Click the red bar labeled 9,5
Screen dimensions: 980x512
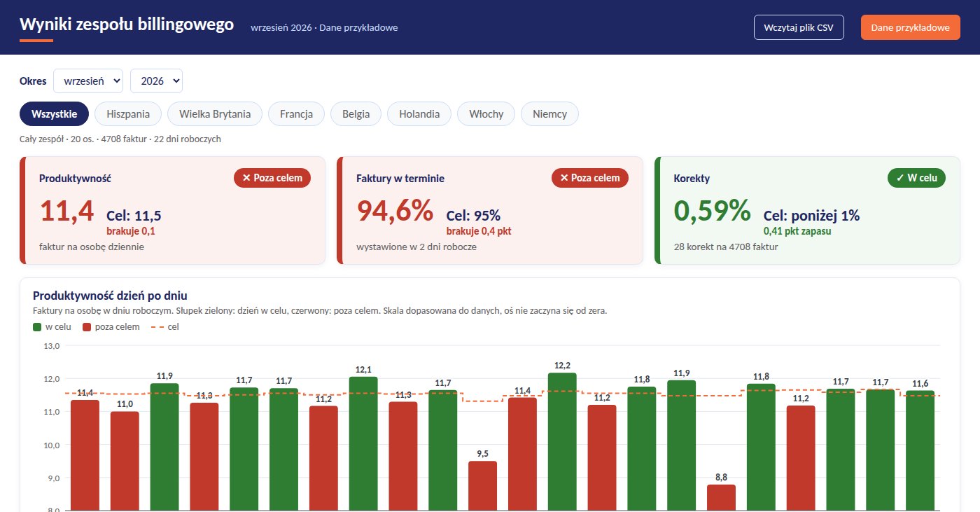tap(482, 485)
